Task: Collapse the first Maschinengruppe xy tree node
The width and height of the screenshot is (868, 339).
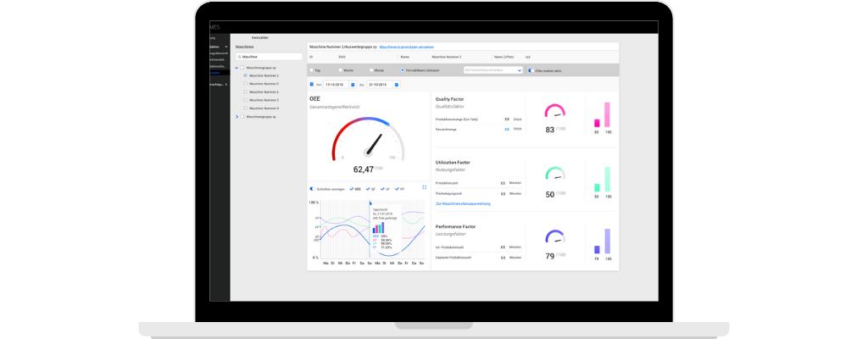Action: [x=236, y=67]
